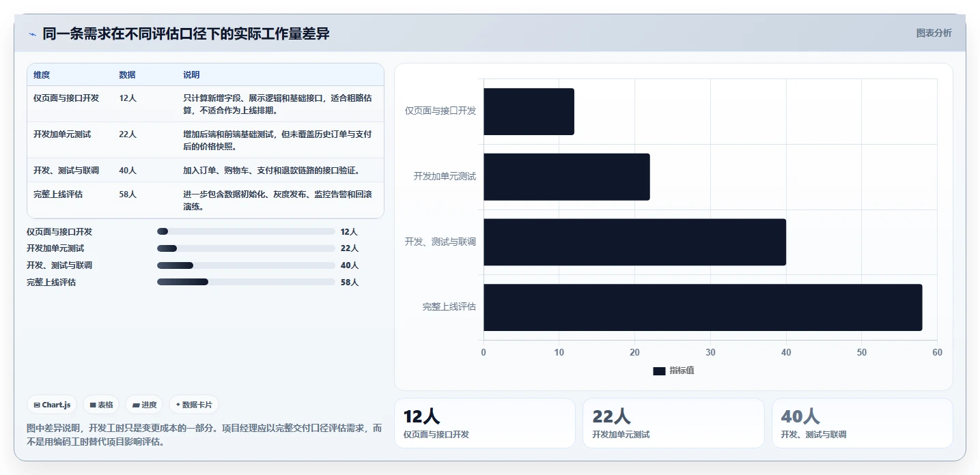This screenshot has width=980, height=475.
Task: Click the 58人 value in the table
Action: pos(128,195)
